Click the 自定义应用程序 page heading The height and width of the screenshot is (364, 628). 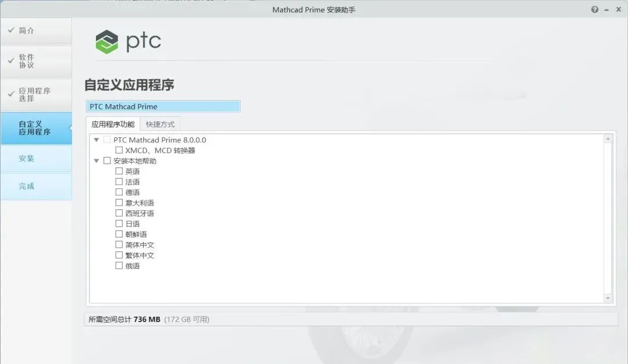coord(129,85)
